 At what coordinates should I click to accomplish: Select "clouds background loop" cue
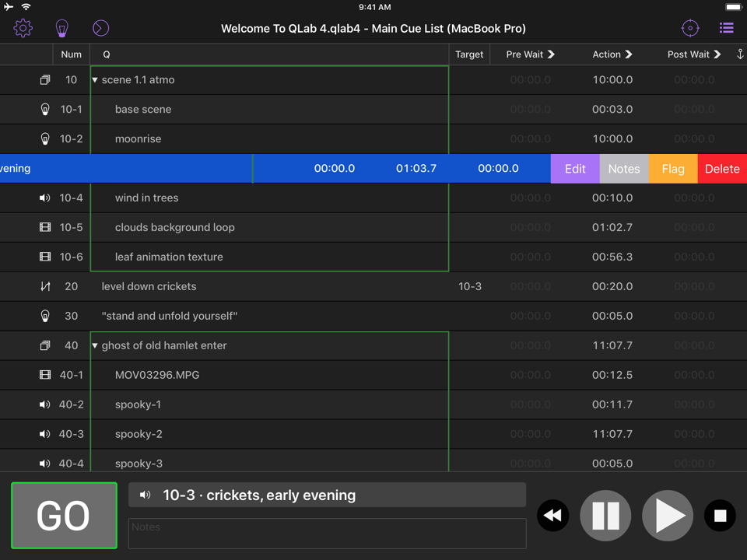point(175,227)
